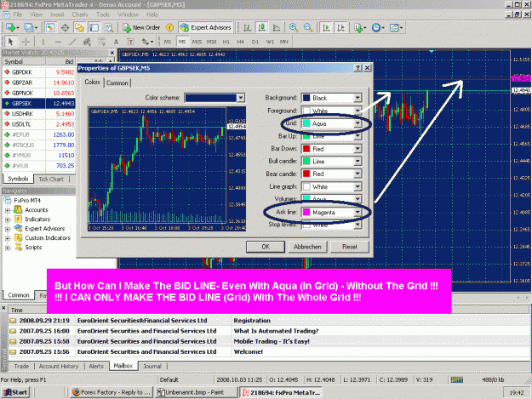Select the Equidistant Channel tool
This screenshot has height=399, width=532.
[x=87, y=42]
